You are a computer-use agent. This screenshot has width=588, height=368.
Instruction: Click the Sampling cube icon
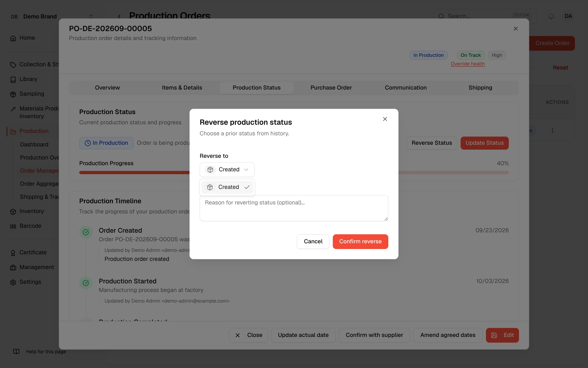[13, 94]
